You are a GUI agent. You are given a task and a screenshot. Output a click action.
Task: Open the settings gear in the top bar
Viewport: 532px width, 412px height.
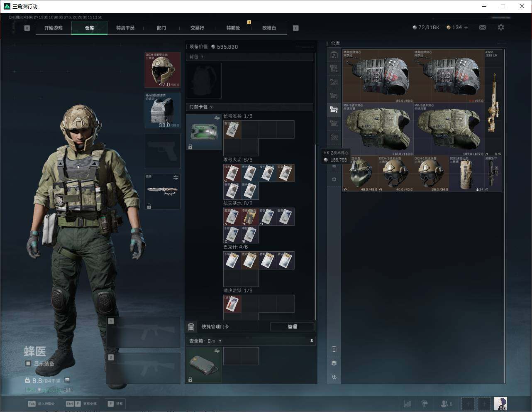501,27
